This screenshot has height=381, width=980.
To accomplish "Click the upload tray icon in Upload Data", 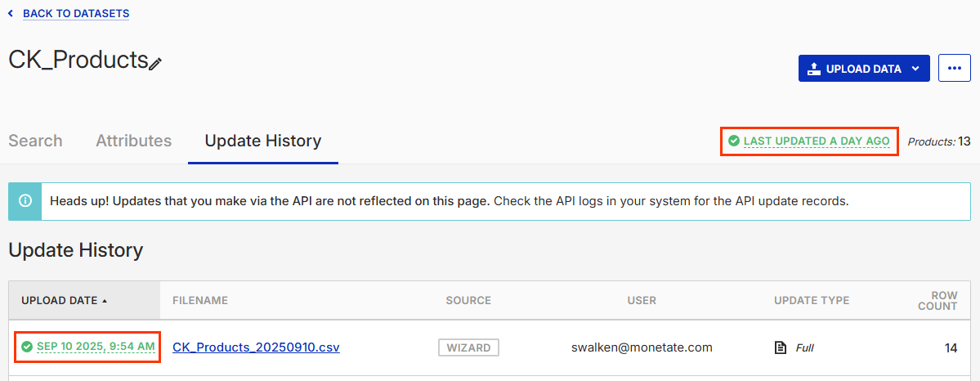I will (813, 69).
